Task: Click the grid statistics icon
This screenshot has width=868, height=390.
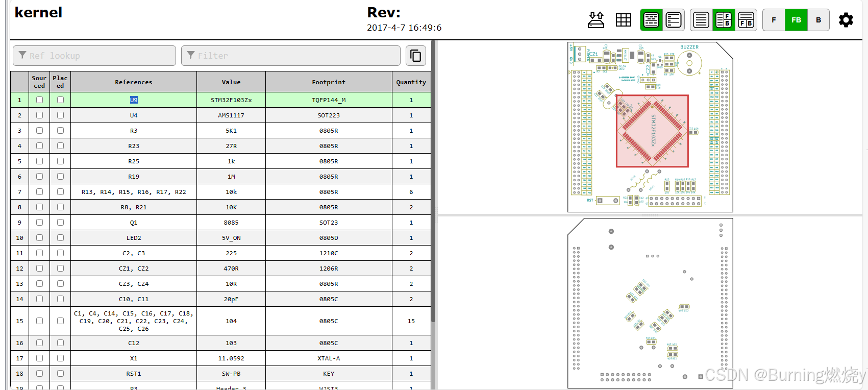Action: click(x=623, y=20)
